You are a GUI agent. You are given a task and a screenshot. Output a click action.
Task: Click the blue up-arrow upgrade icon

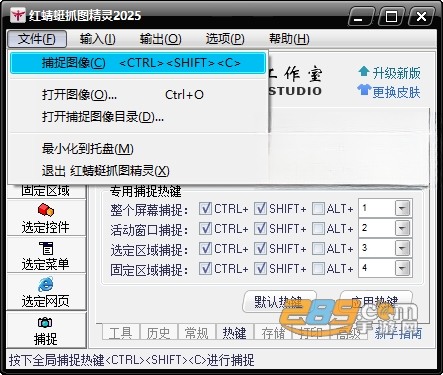click(x=364, y=71)
